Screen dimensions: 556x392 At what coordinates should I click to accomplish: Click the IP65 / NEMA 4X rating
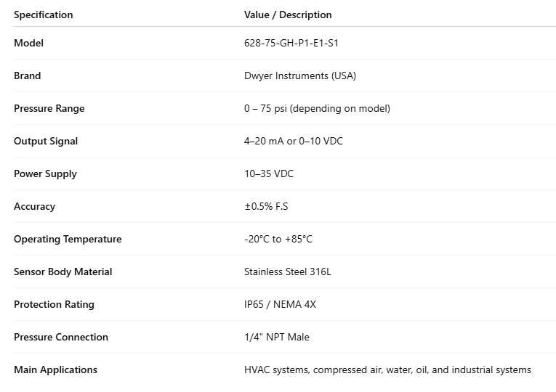click(x=280, y=304)
